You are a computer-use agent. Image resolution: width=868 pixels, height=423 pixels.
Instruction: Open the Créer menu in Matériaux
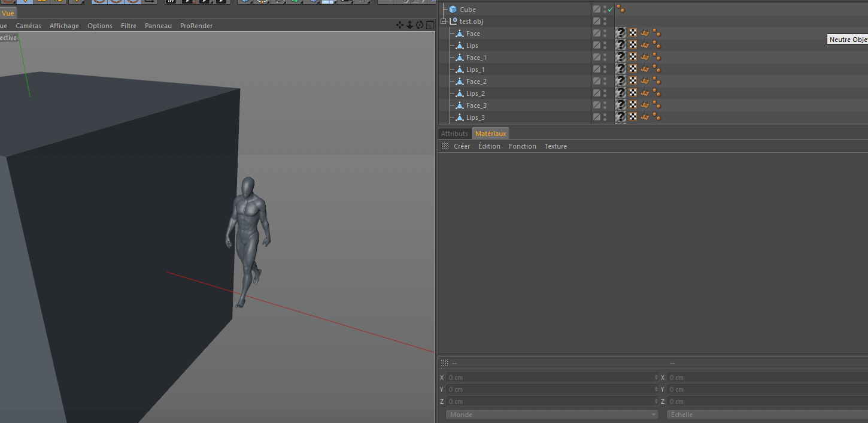pos(462,146)
